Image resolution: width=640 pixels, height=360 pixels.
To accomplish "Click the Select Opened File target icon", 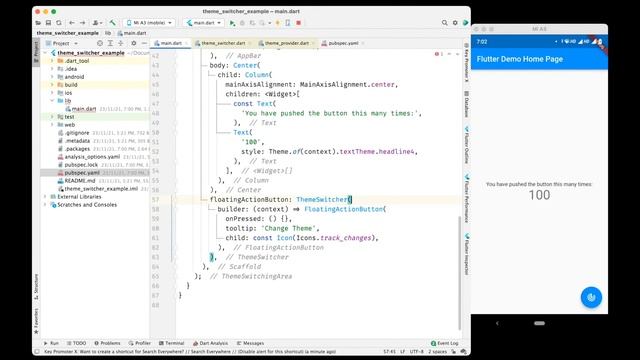I will click(x=100, y=43).
